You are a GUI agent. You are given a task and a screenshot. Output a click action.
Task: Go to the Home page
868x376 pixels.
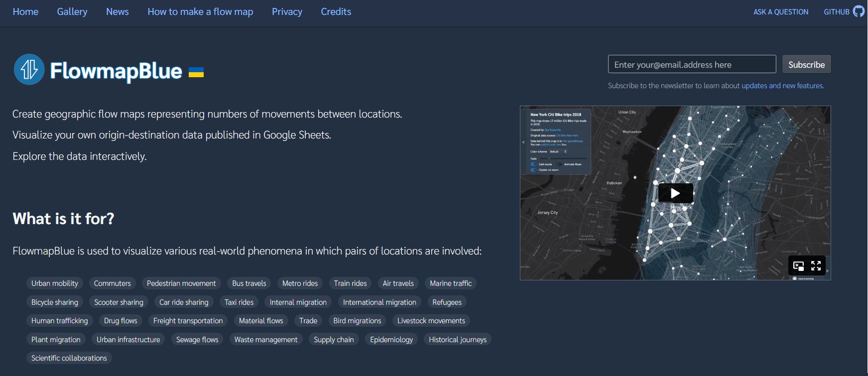tap(25, 11)
